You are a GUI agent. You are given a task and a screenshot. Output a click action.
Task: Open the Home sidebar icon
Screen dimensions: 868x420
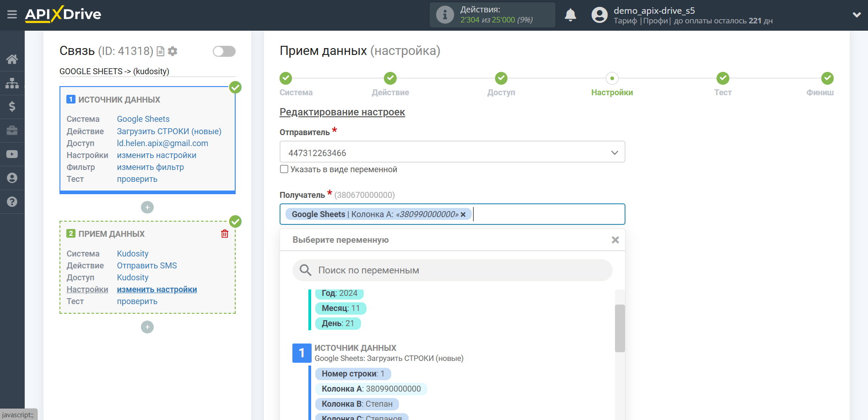pos(12,59)
